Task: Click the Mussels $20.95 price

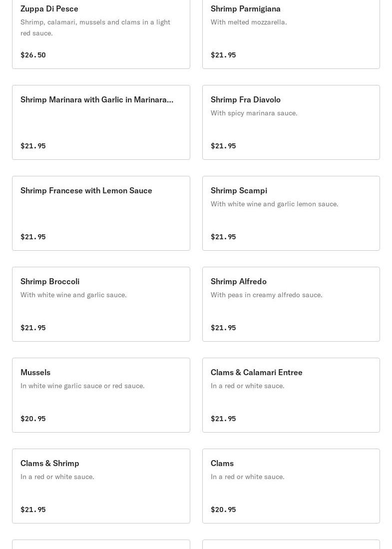Action: (x=33, y=419)
